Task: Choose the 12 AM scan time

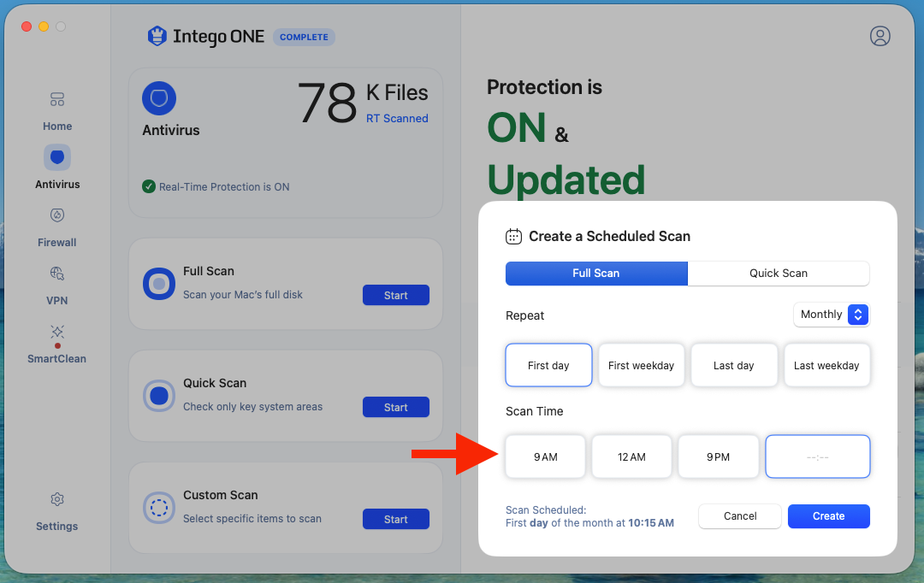Action: pos(631,456)
